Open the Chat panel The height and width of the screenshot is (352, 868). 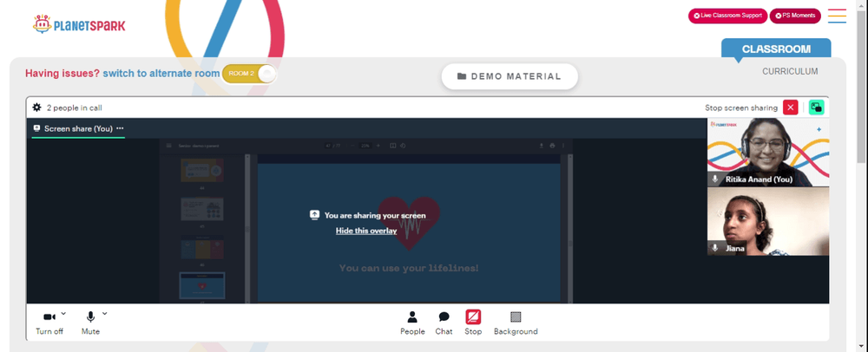tap(444, 323)
